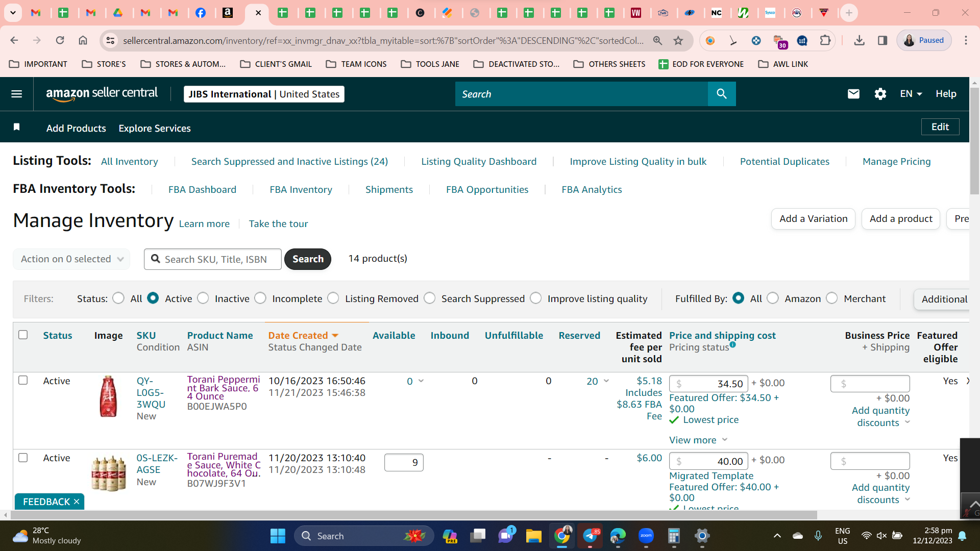Open the Calculator app on the taskbar
The image size is (980, 551).
point(674,536)
